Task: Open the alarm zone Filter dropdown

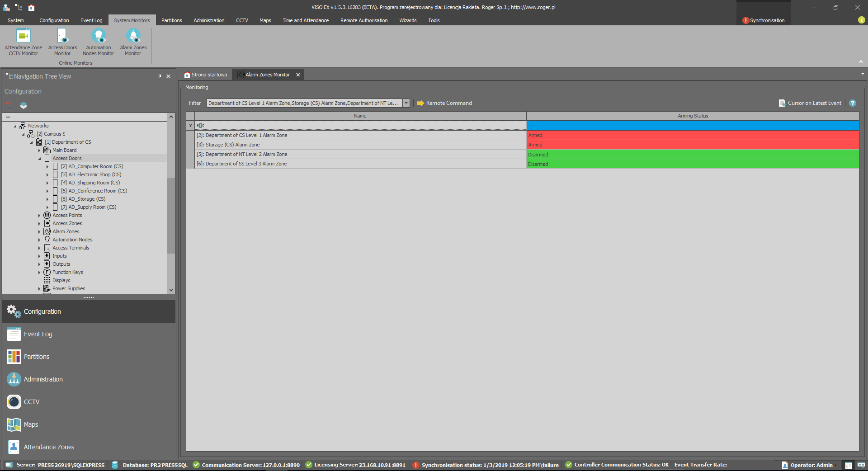Action: (x=406, y=103)
